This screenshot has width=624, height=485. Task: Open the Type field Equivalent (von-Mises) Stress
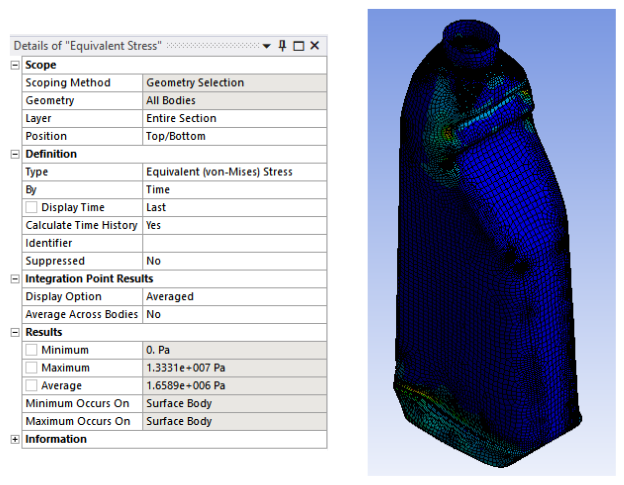click(x=234, y=172)
